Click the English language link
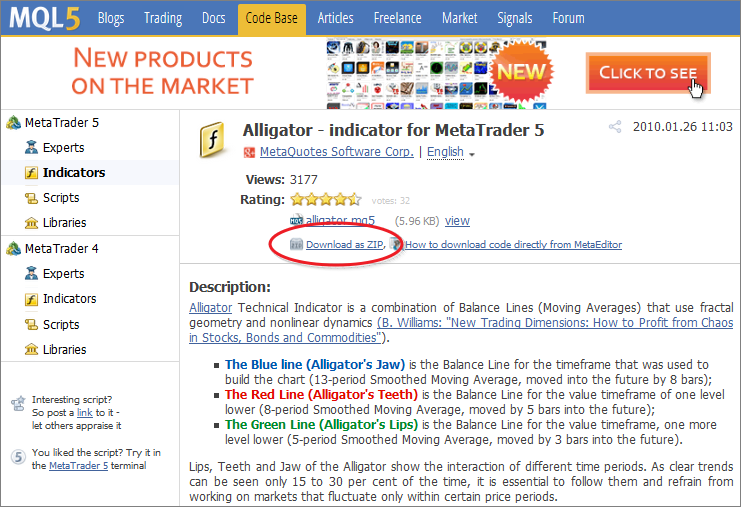 tap(445, 152)
